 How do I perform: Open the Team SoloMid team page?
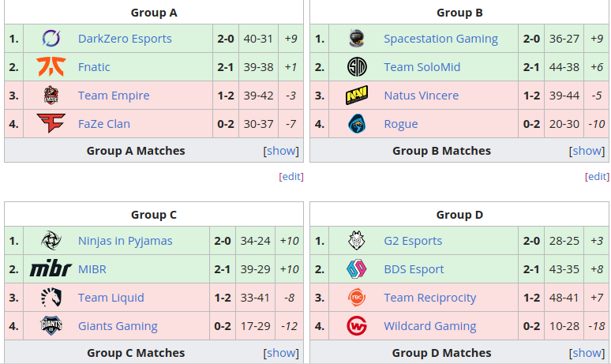tap(422, 67)
